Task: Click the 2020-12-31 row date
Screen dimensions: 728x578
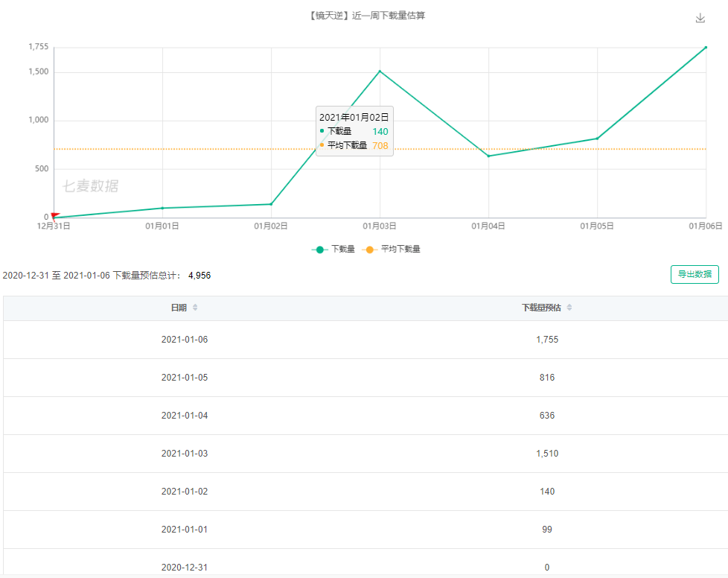Action: [x=185, y=567]
